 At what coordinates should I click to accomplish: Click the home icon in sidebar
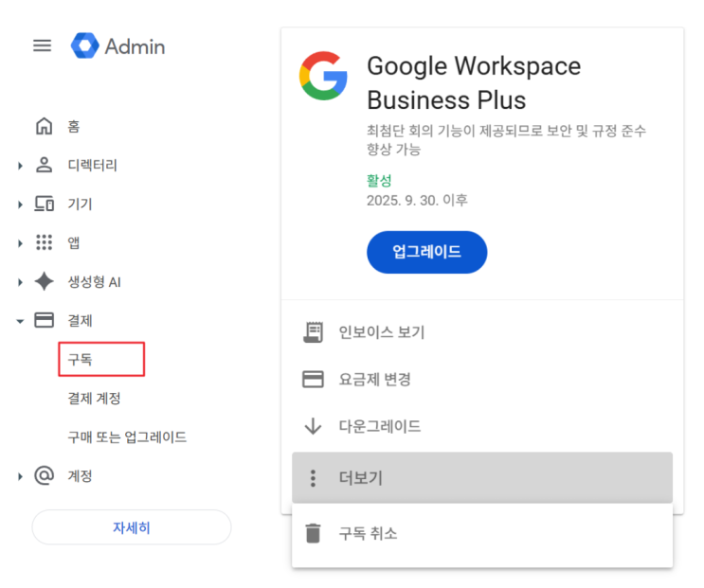pos(44,127)
